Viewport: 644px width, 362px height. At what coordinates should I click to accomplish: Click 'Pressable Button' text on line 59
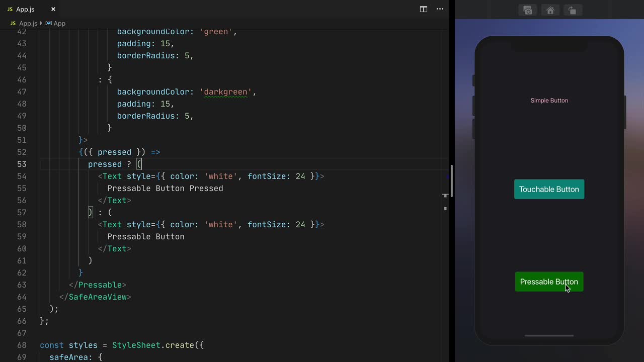146,236
